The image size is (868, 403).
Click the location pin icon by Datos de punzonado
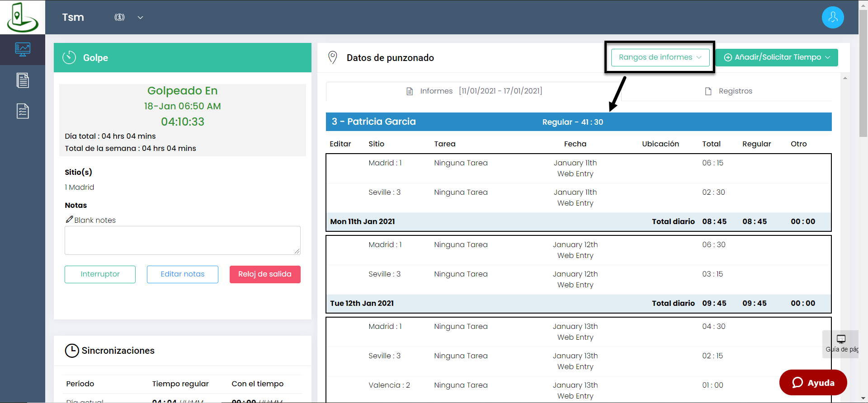(333, 57)
